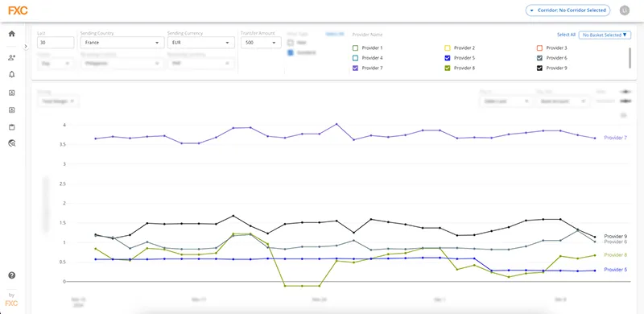Click Provider 9's last data point
644x314 pixels.
(x=595, y=237)
